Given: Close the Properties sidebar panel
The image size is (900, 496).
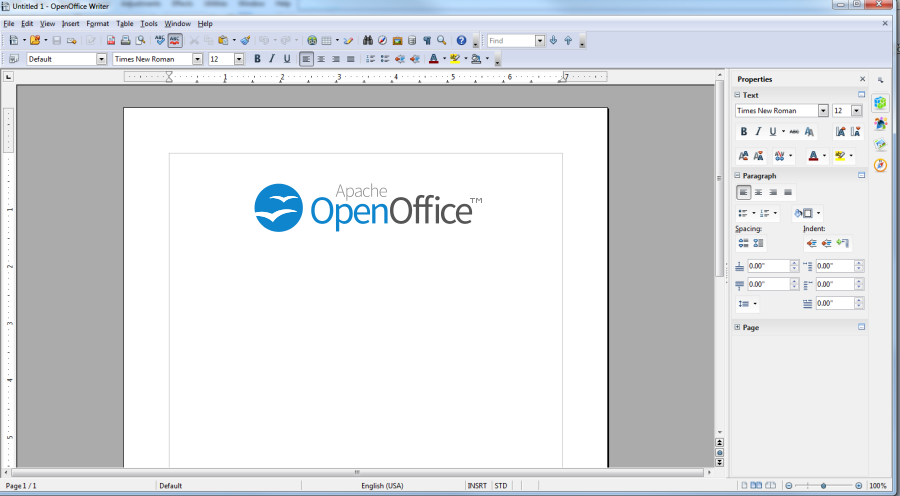Looking at the screenshot, I should tap(862, 79).
